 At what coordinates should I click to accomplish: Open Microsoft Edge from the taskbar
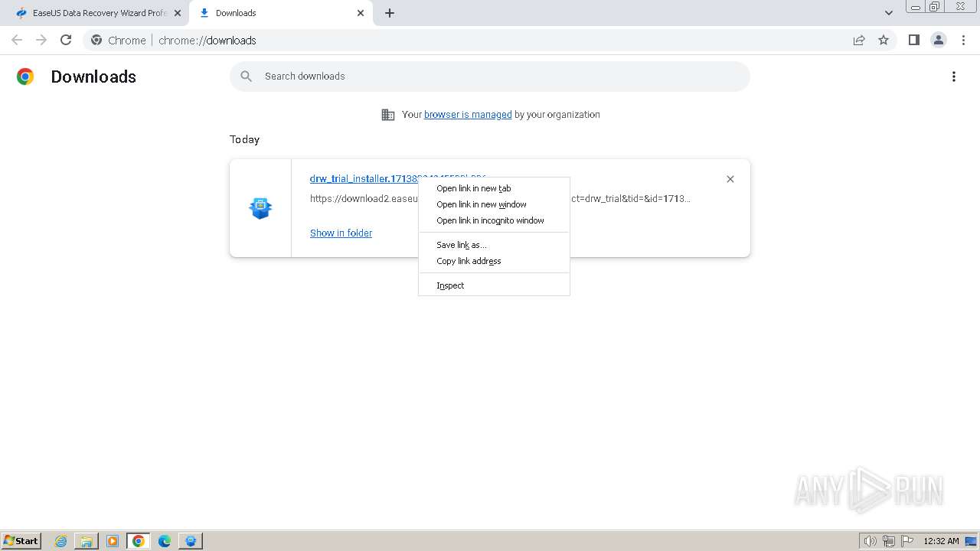[165, 541]
